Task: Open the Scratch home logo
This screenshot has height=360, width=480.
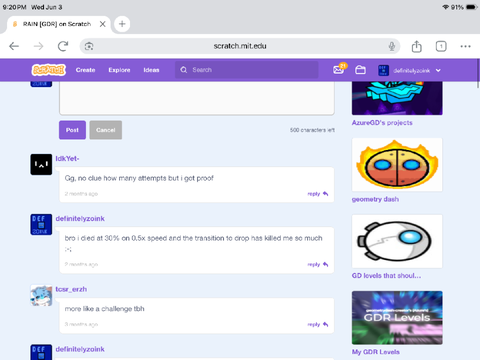Action: tap(49, 70)
